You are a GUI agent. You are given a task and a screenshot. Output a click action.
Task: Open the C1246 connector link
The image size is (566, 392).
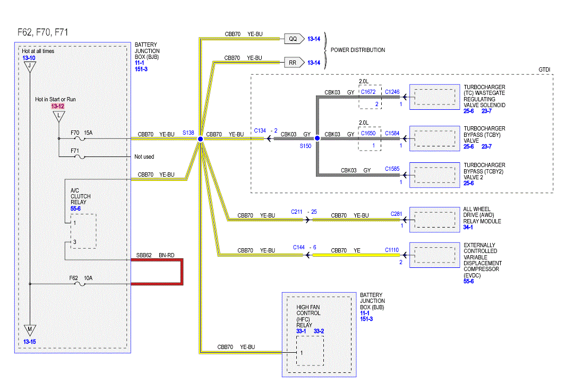click(x=392, y=92)
